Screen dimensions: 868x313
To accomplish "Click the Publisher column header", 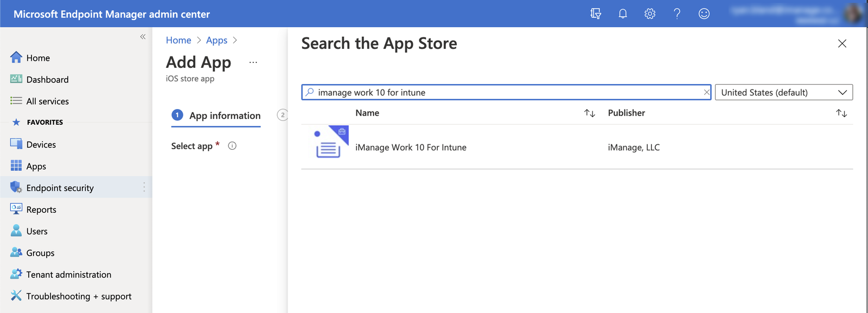I will [x=627, y=113].
